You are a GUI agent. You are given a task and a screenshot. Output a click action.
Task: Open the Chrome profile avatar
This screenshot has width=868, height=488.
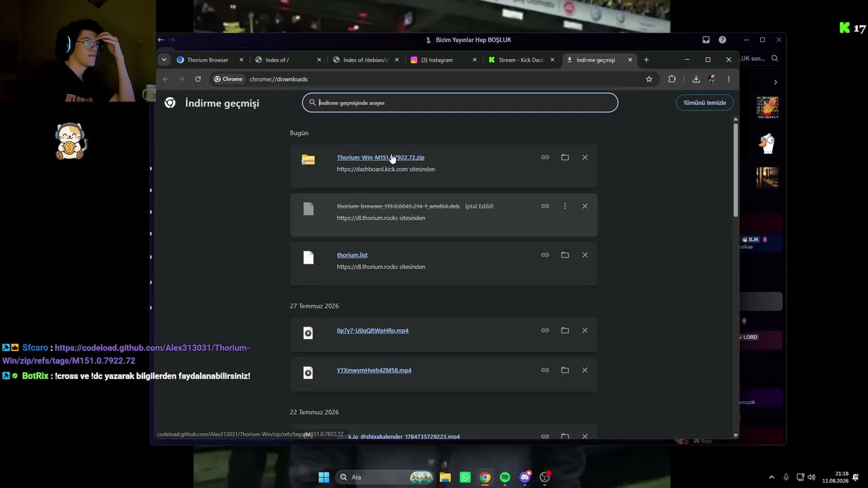[x=711, y=79]
